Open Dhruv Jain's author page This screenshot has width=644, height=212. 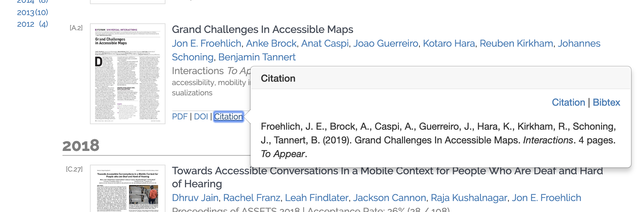click(x=196, y=198)
